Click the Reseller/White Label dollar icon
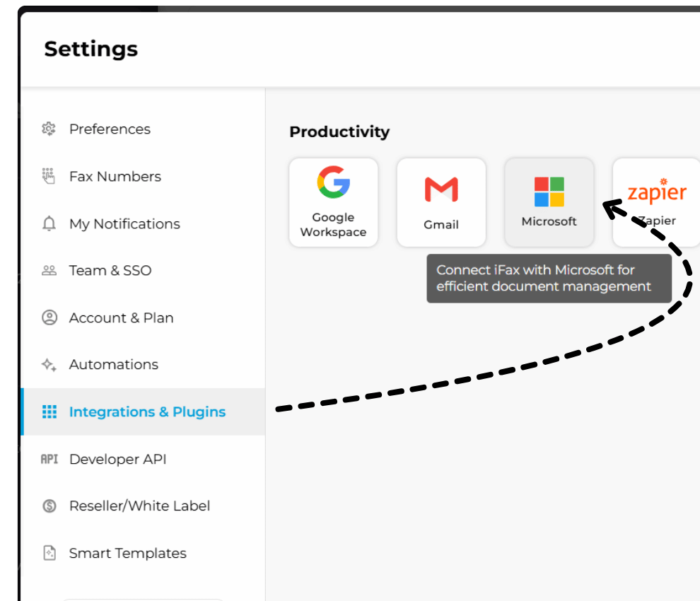Screen dimensions: 700x601 pyautogui.click(x=49, y=506)
